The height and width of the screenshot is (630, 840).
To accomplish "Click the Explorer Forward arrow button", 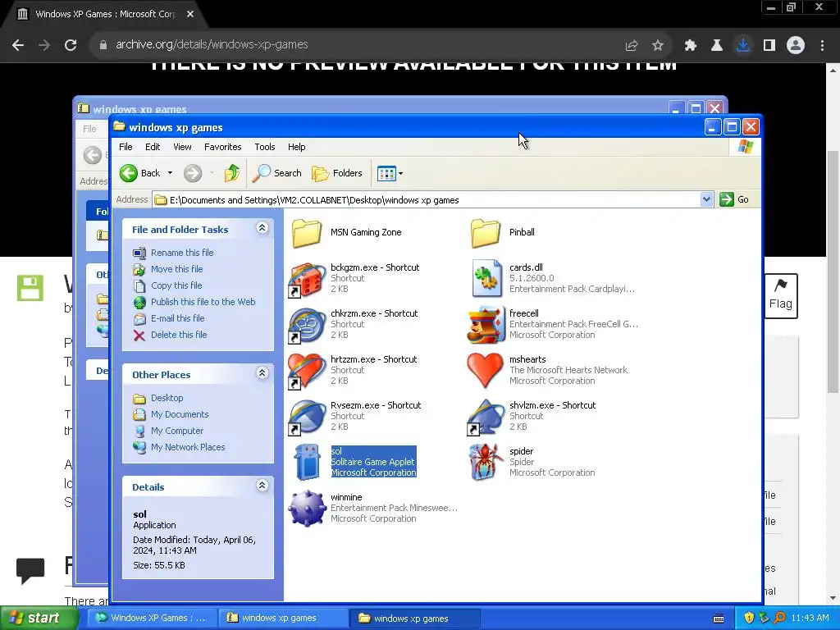I will [x=193, y=173].
